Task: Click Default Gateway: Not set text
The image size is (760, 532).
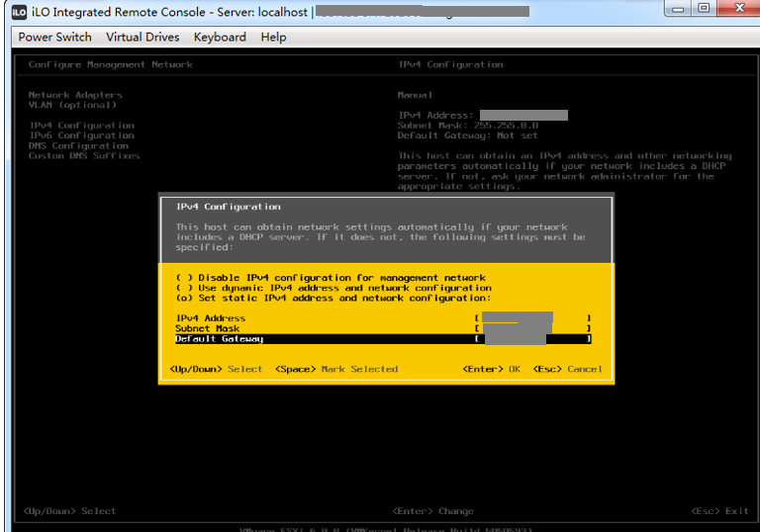Action: point(467,135)
